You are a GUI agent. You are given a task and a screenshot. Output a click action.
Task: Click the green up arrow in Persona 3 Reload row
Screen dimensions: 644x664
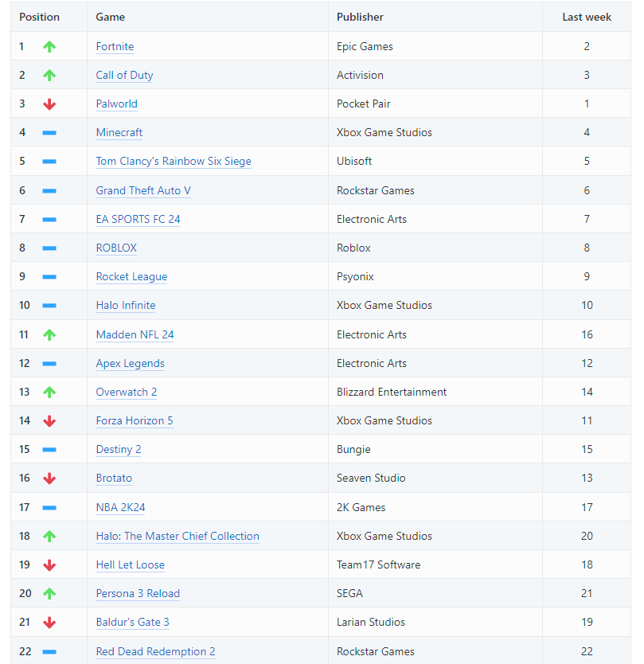point(49,594)
